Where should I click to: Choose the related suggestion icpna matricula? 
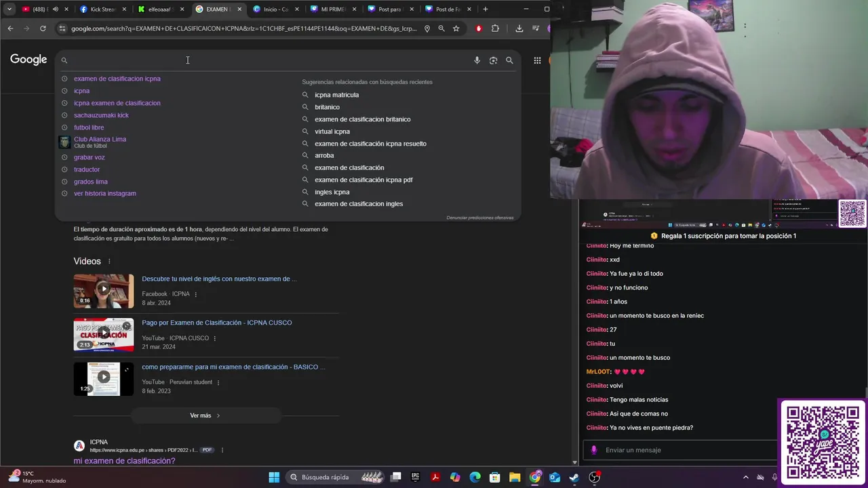tap(336, 95)
